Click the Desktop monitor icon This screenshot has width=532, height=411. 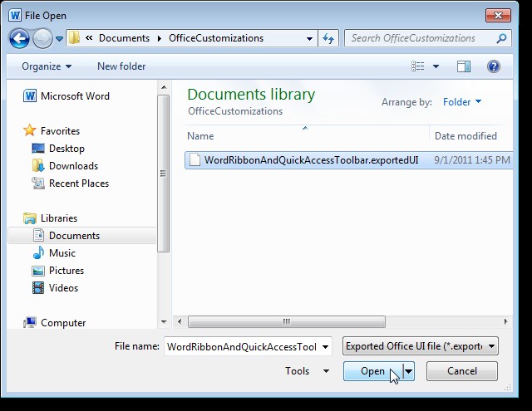tap(38, 149)
